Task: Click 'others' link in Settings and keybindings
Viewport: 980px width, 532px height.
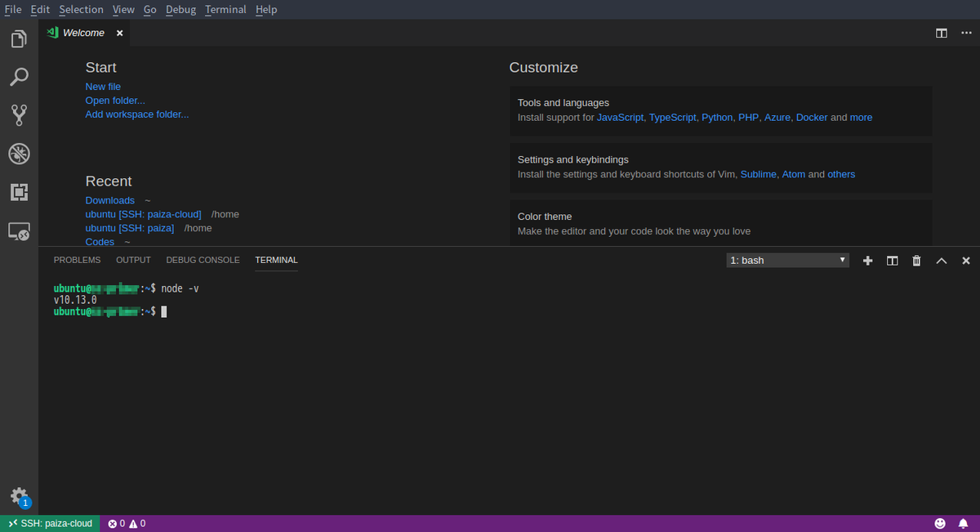Action: pos(841,174)
